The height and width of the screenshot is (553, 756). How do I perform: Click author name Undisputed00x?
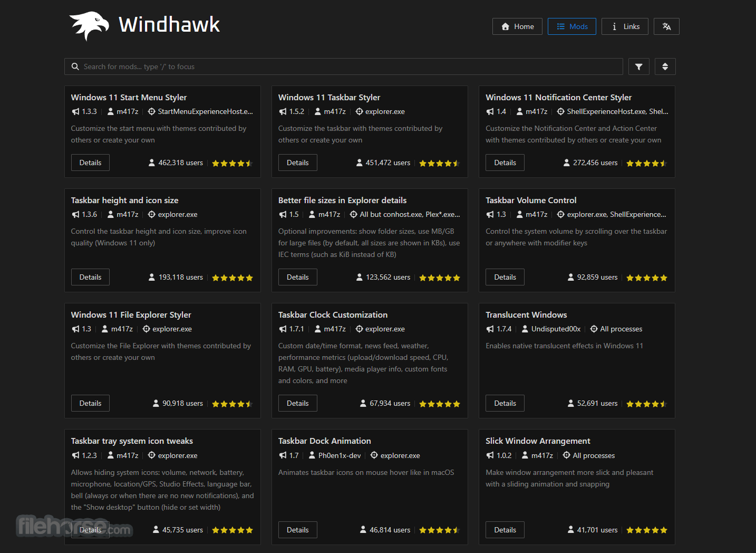click(556, 329)
